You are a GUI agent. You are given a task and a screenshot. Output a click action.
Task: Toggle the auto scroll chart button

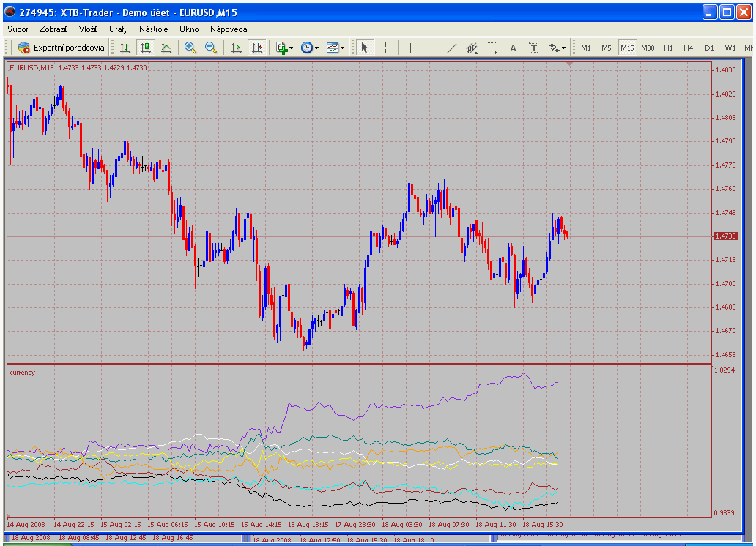click(x=236, y=48)
